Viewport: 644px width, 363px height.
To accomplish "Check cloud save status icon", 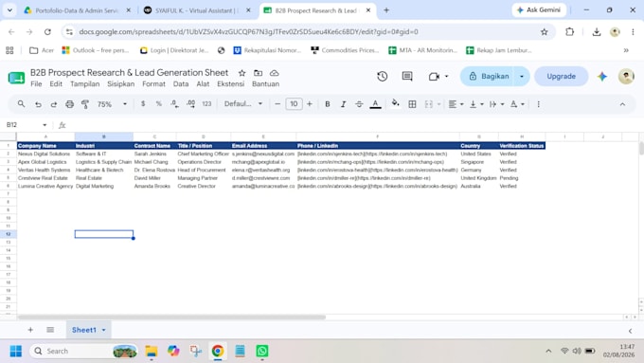I will [x=274, y=73].
